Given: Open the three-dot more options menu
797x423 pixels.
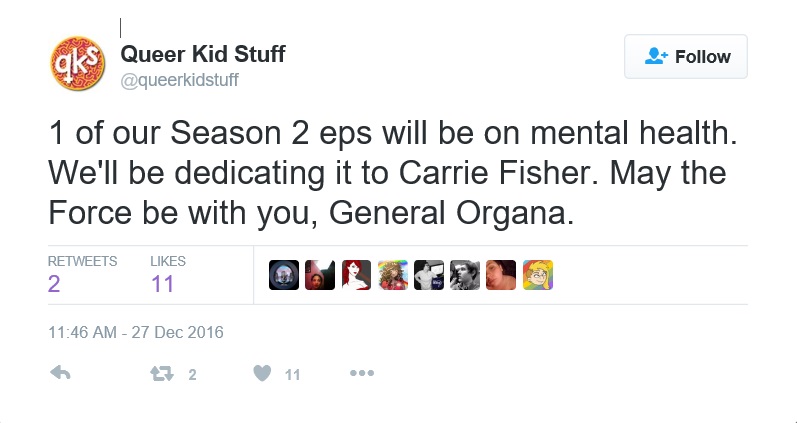Looking at the screenshot, I should click(x=362, y=373).
